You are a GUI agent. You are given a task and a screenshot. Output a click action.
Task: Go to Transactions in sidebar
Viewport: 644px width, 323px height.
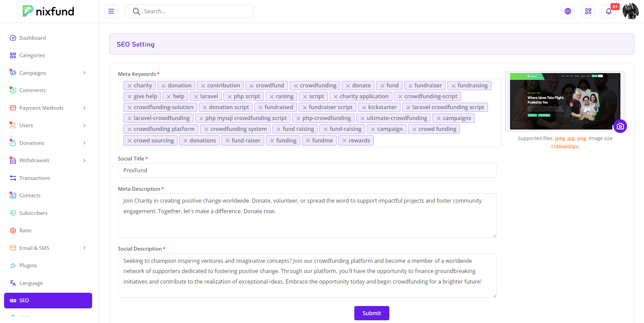click(35, 178)
